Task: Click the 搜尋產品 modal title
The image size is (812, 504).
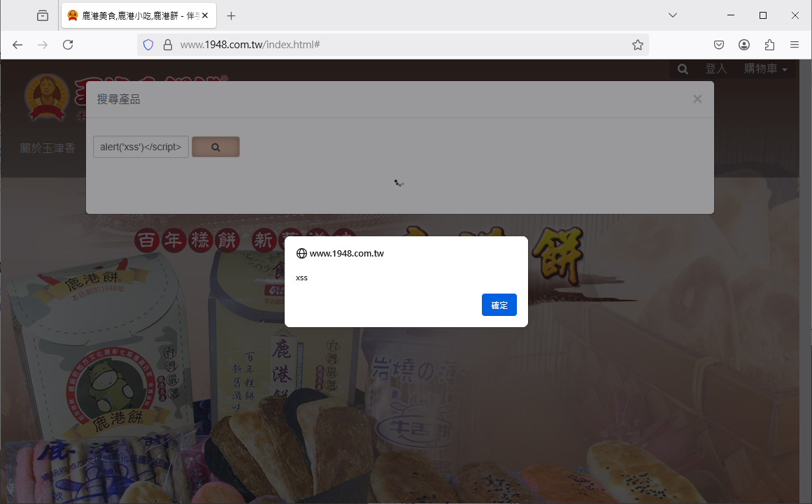Action: 119,99
